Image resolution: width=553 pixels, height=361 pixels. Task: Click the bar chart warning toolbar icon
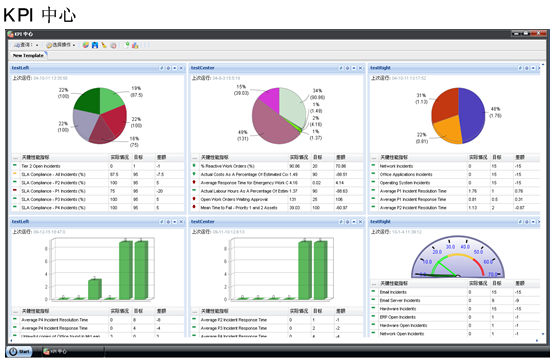coord(135,45)
